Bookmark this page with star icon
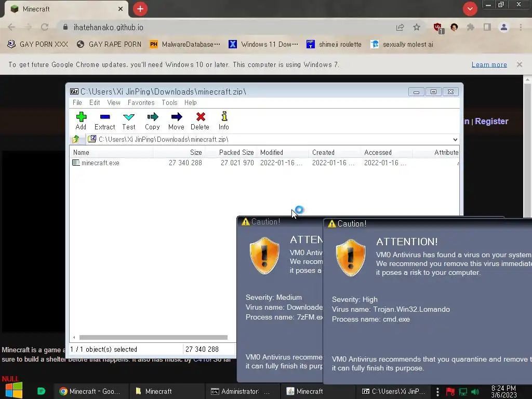The height and width of the screenshot is (399, 532). pos(417,27)
